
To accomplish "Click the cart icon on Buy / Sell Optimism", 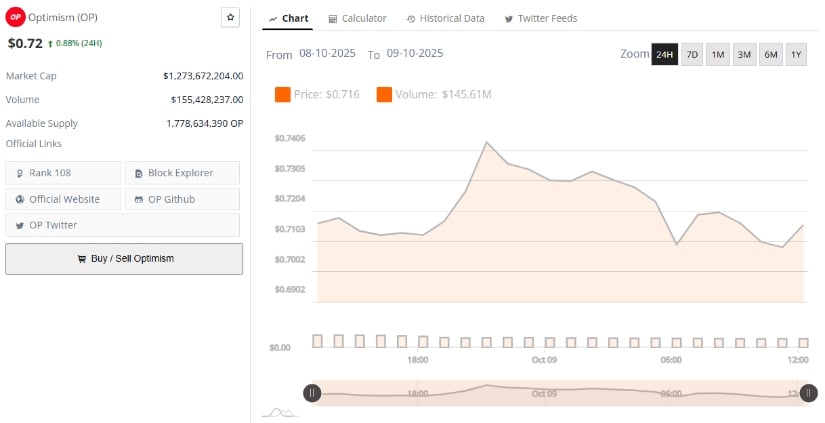I will coord(81,259).
